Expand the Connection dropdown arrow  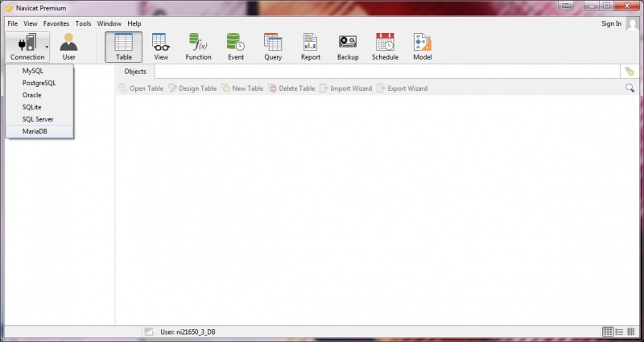pos(47,47)
